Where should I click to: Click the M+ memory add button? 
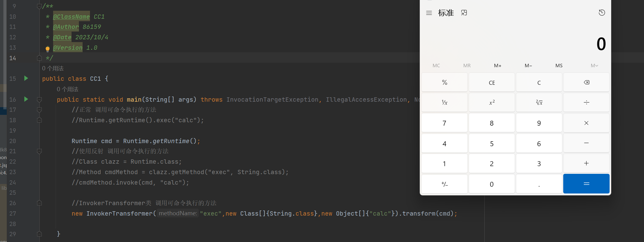pos(498,65)
